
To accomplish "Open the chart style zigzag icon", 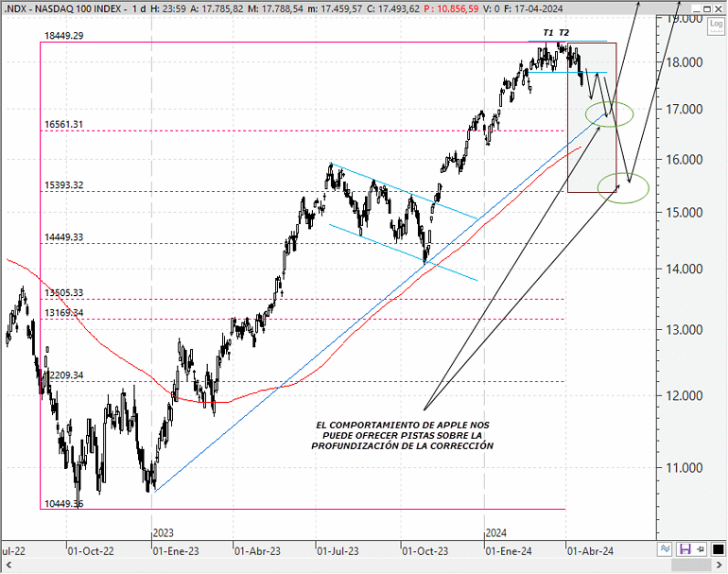I will pos(666,549).
